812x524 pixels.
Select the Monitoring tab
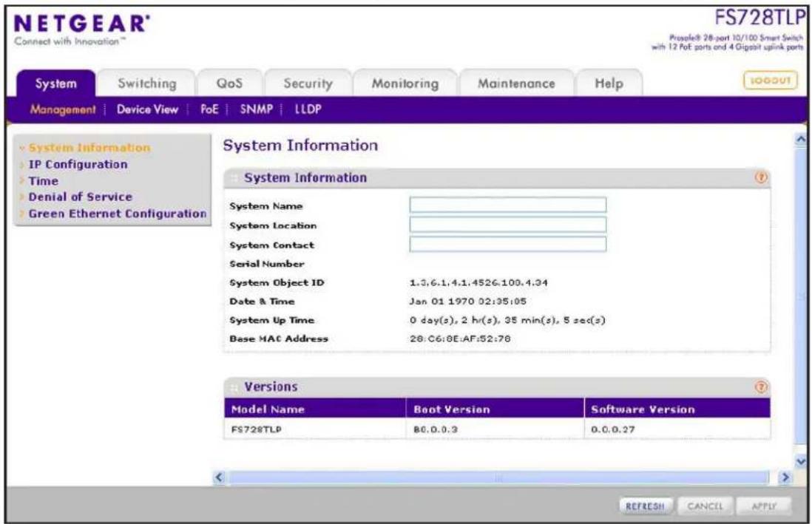405,84
